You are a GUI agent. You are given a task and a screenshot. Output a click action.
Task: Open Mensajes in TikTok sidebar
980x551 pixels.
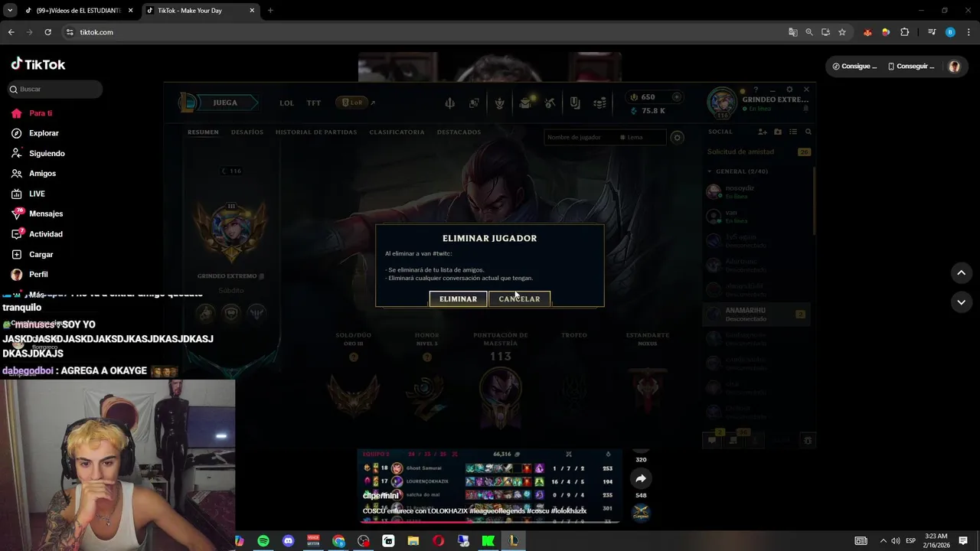(x=38, y=214)
